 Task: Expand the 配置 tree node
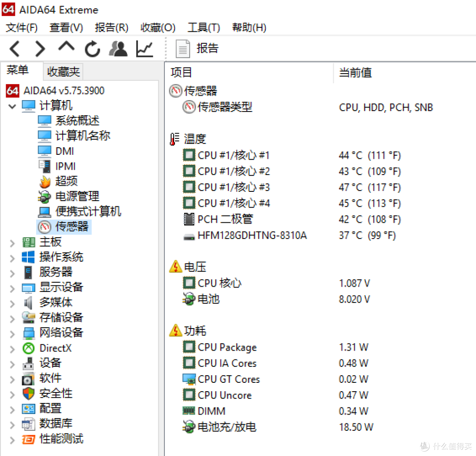click(x=12, y=410)
